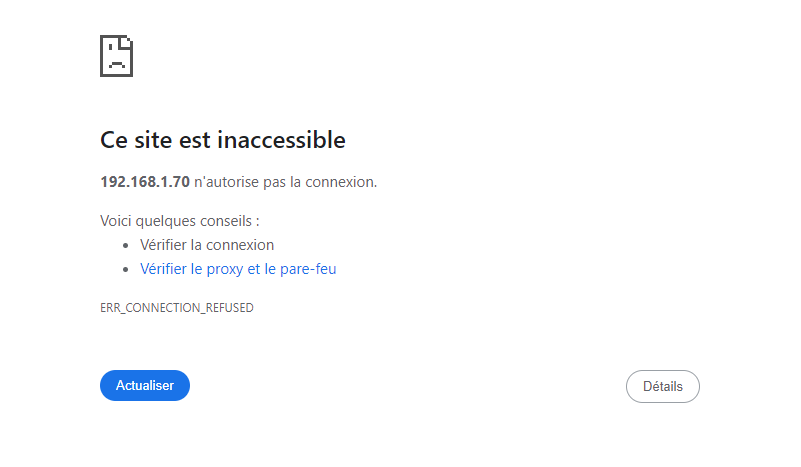The image size is (801, 467).
Task: Select the Vérifier la connexion tip text
Action: pos(207,245)
